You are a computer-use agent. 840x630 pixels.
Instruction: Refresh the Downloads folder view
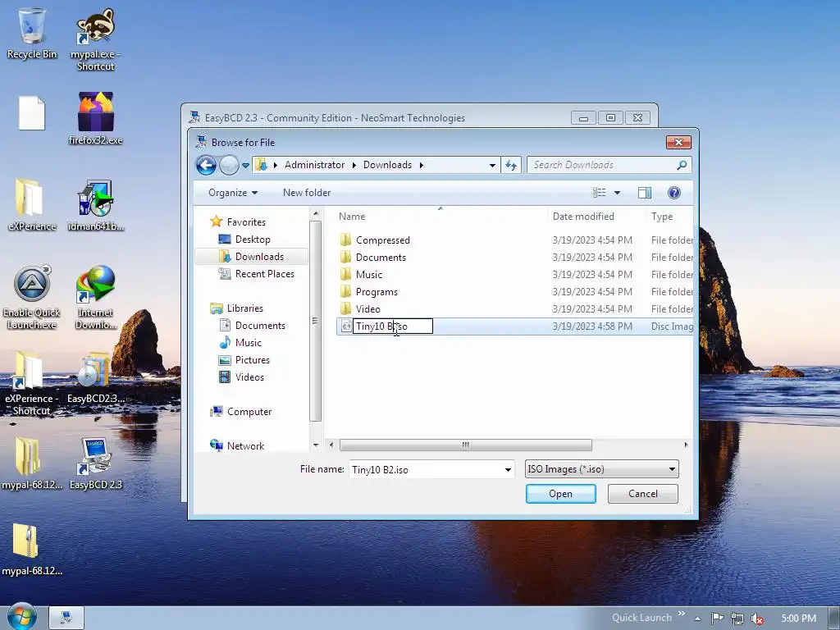pos(511,165)
